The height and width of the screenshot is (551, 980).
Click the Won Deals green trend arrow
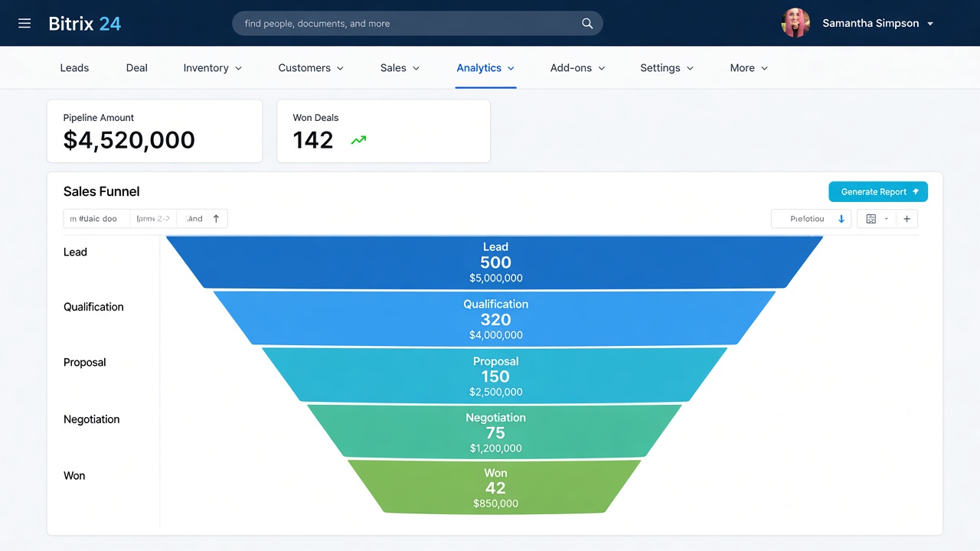(358, 140)
